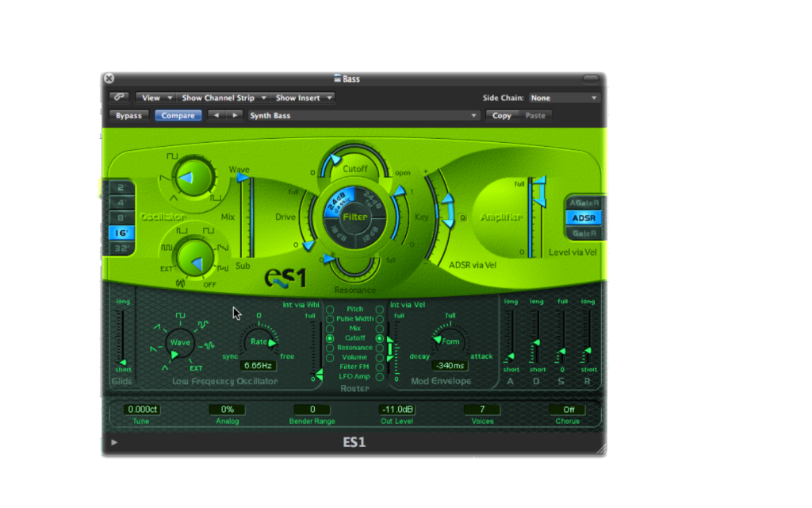Screen dimensions: 812x508
Task: Select 18dB filter mode
Action: point(339,233)
